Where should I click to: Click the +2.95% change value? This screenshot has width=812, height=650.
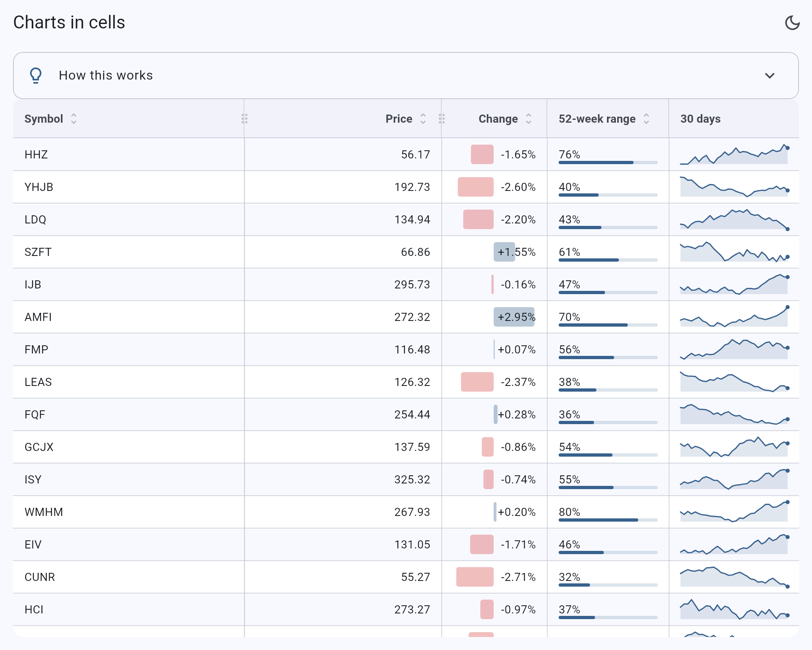point(517,317)
